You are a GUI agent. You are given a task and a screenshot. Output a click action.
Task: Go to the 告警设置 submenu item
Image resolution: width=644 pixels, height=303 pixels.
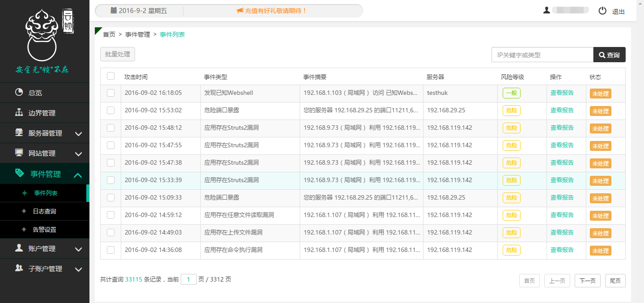point(44,230)
